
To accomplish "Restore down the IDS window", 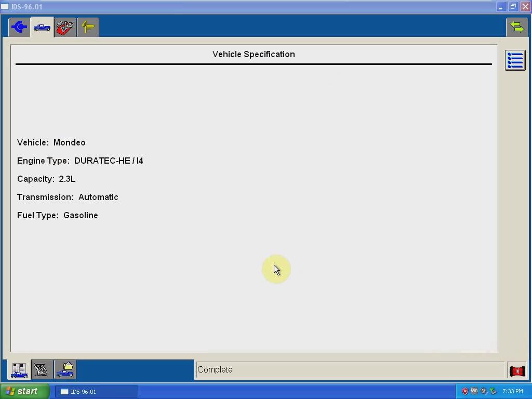I will tap(513, 7).
